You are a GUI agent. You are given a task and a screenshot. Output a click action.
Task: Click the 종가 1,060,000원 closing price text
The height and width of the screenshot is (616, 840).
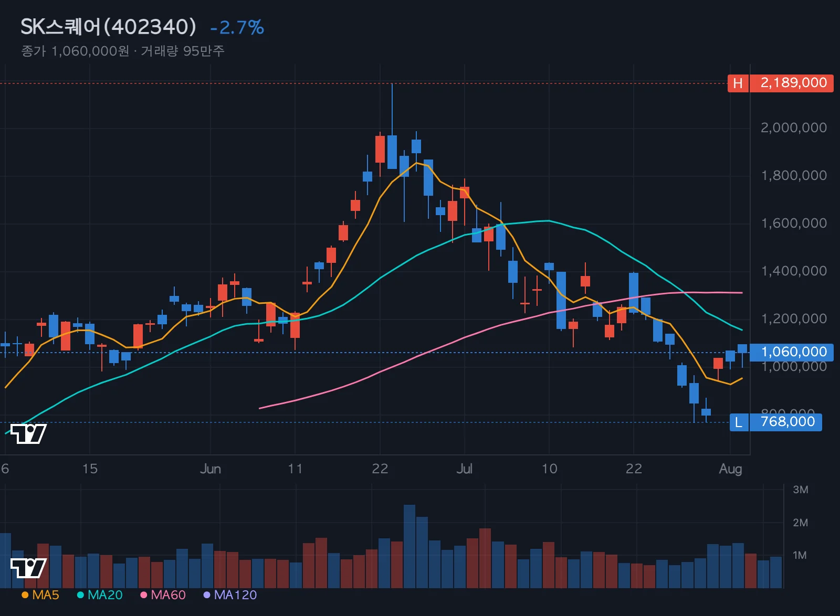[75, 51]
